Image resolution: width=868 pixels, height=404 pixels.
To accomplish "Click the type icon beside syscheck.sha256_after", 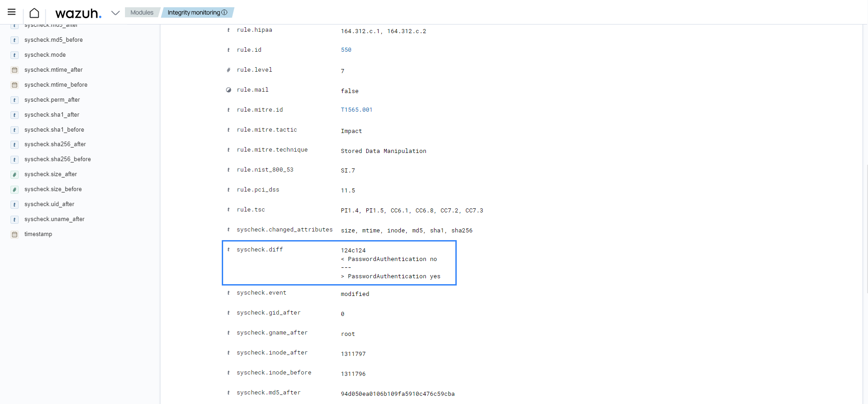I will coord(15,144).
